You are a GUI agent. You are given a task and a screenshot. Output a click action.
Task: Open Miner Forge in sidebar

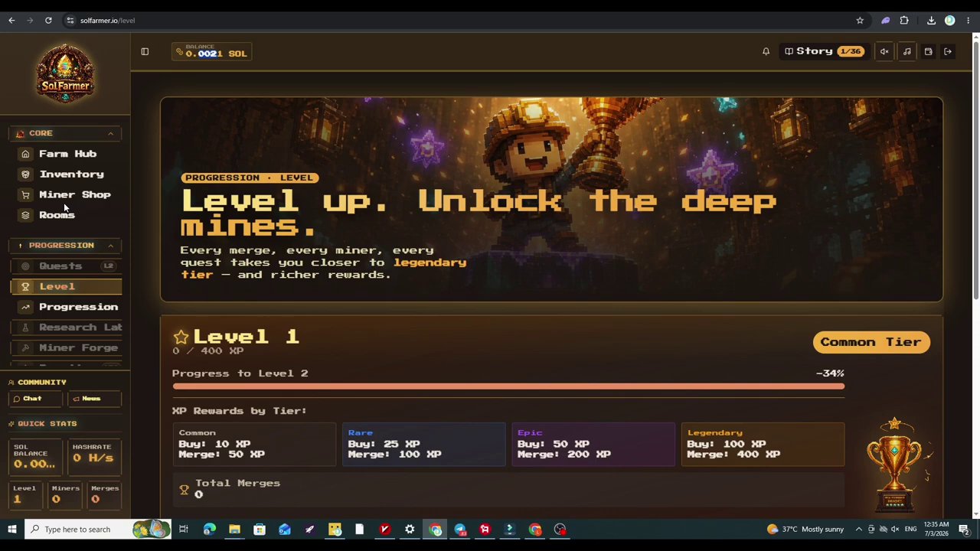(66, 347)
